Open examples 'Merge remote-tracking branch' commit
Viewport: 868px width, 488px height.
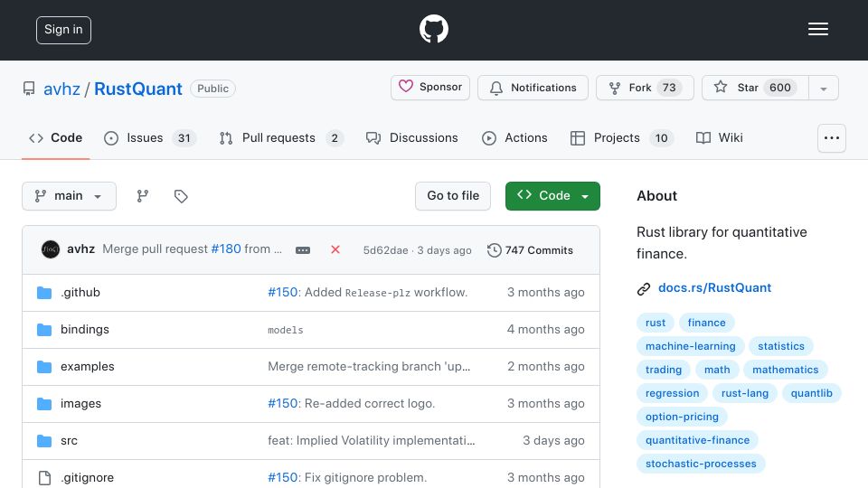click(x=369, y=366)
